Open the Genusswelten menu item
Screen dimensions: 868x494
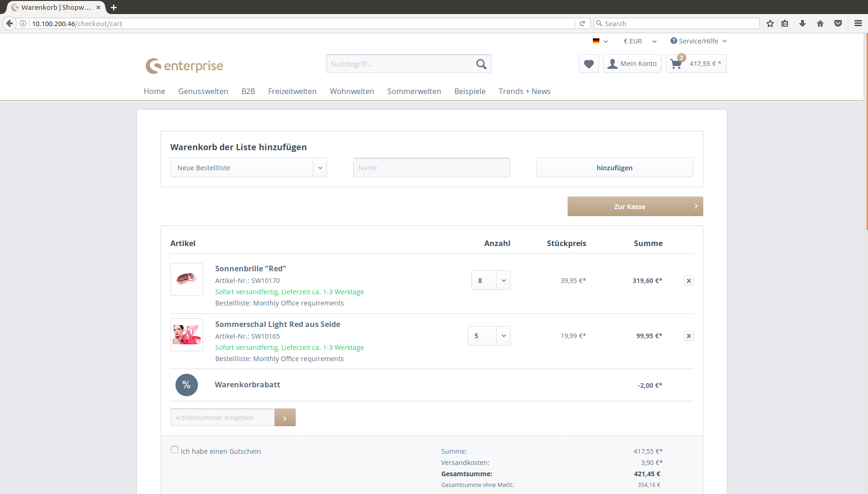(x=203, y=91)
